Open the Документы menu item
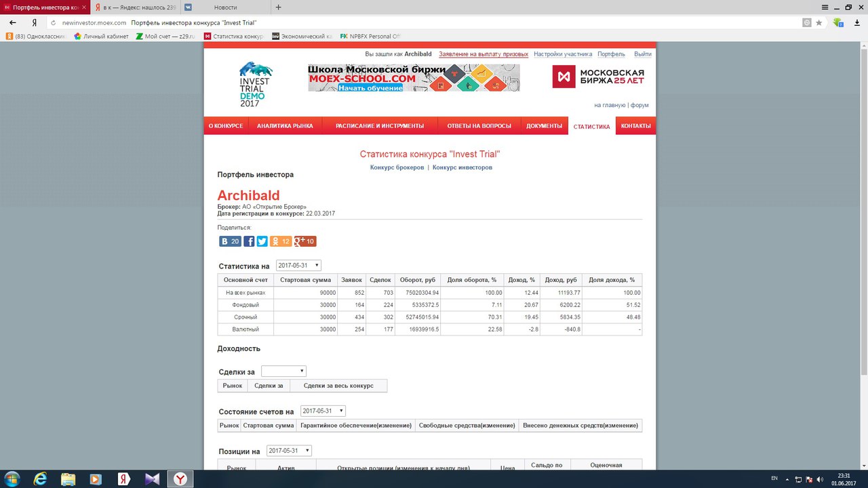 [x=544, y=126]
